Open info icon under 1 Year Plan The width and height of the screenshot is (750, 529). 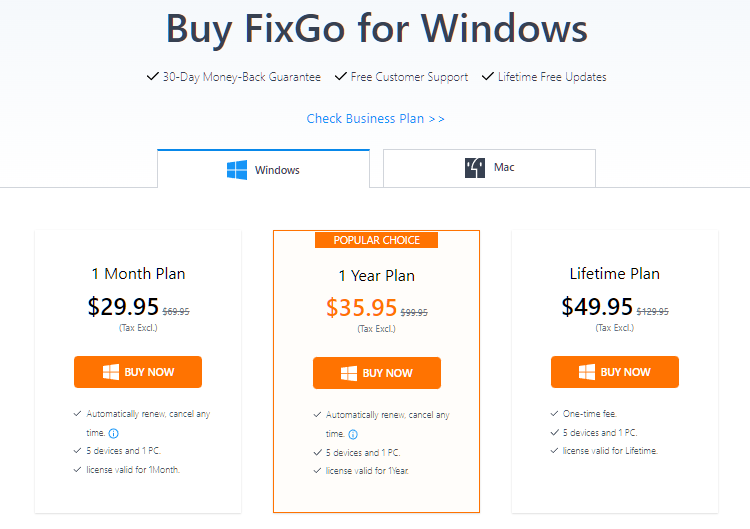(x=353, y=434)
